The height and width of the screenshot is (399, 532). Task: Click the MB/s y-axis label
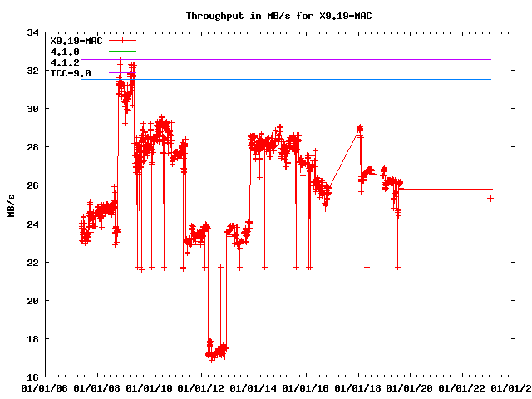click(11, 205)
